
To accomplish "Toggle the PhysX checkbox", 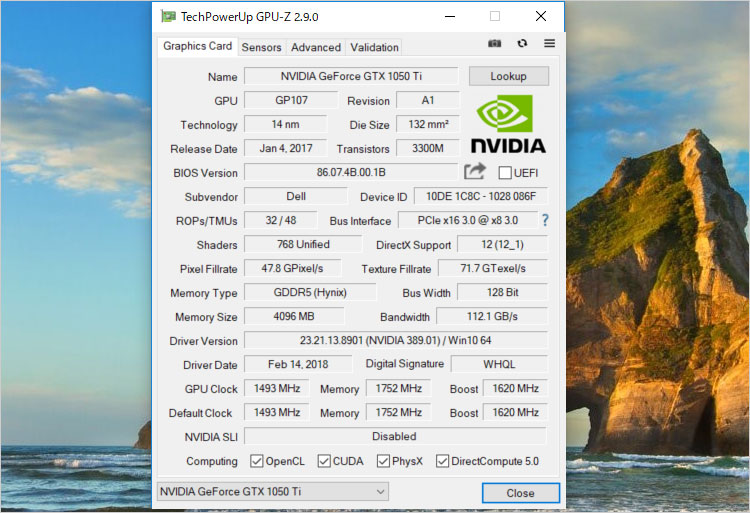I will 383,461.
